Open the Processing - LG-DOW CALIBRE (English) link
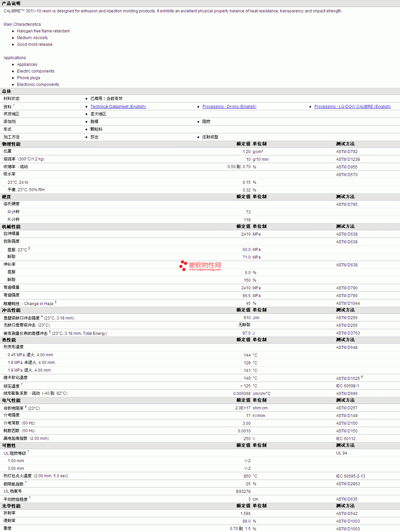This screenshot has height=532, width=400. 353,107
